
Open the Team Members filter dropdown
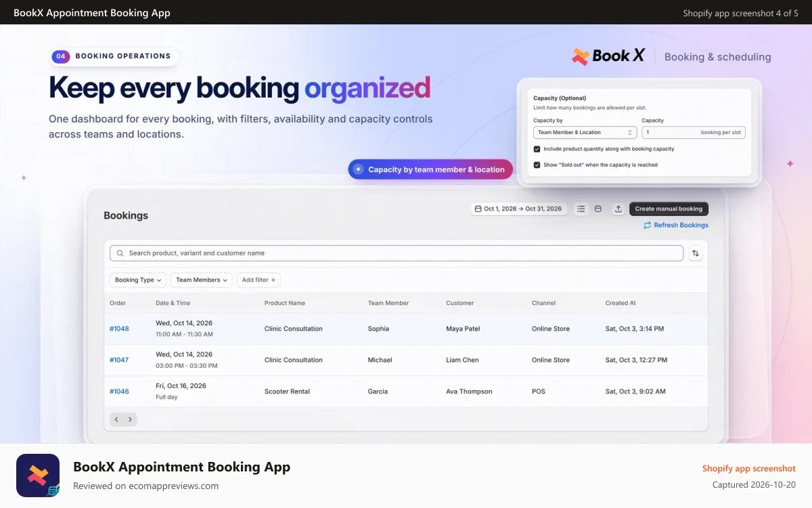201,280
